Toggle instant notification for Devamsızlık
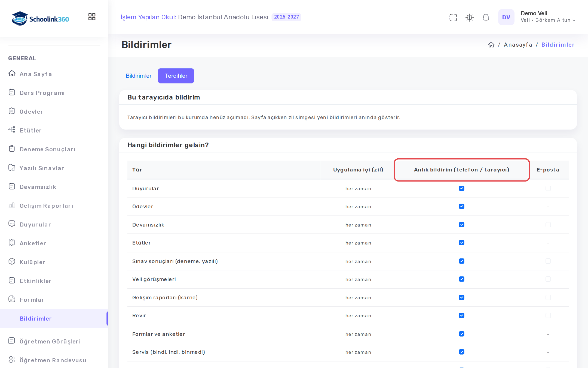Screen dimensions: 588x368 (x=461, y=225)
